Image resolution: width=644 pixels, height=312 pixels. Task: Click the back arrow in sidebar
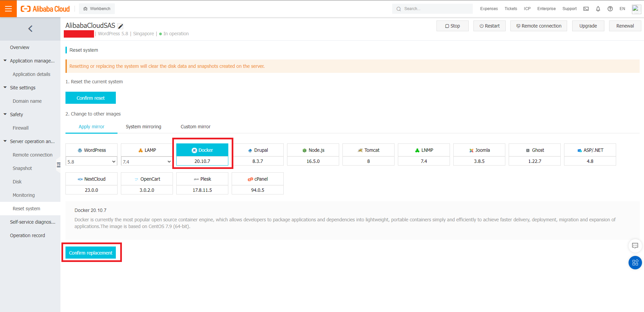coord(30,29)
